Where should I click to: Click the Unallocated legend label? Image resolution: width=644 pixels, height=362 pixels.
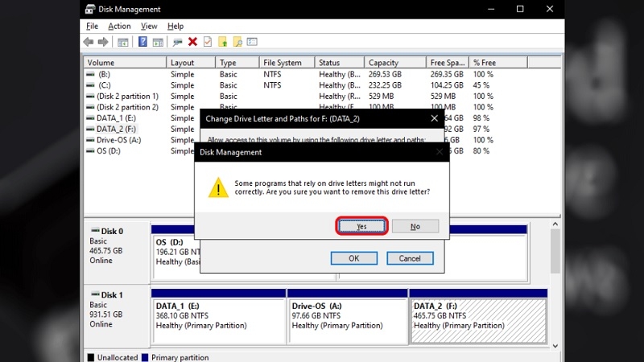pos(118,357)
